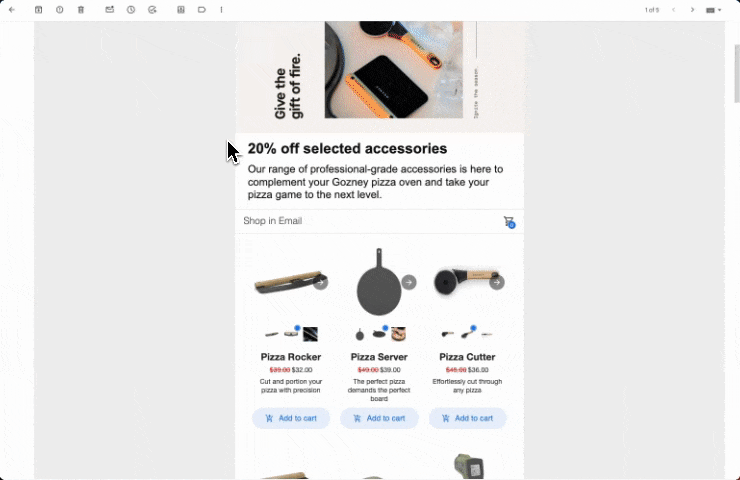Add Pizza Server to cart
Image resolution: width=740 pixels, height=480 pixels.
pos(379,418)
